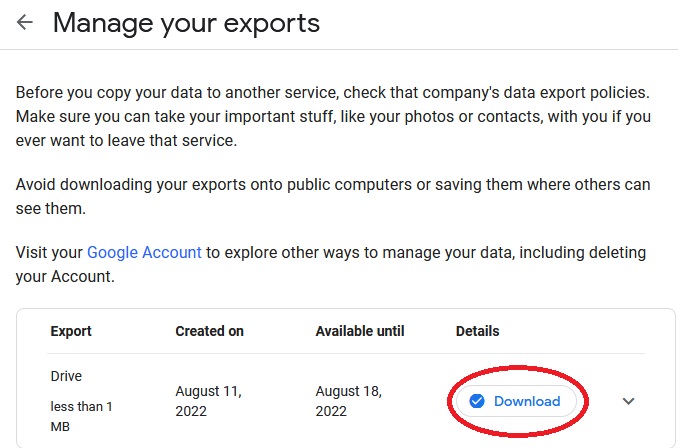Expand the Drive export details chevron

pos(628,401)
